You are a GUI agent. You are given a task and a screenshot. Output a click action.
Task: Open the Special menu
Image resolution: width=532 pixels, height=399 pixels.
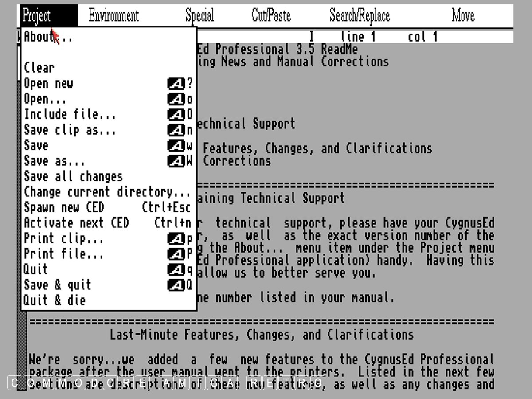coord(199,16)
